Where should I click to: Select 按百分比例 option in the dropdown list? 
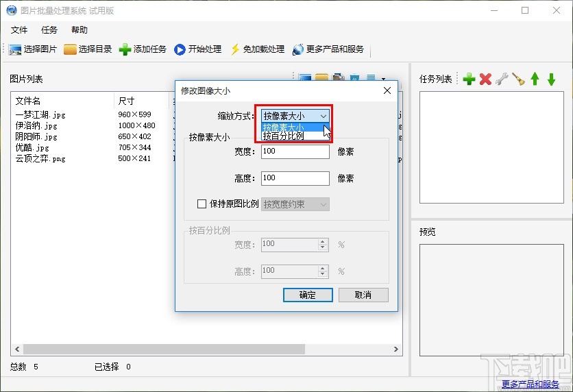pyautogui.click(x=295, y=136)
